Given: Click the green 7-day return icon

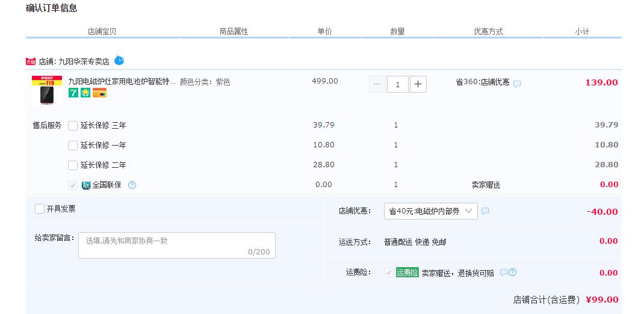Looking at the screenshot, I should pos(73,93).
